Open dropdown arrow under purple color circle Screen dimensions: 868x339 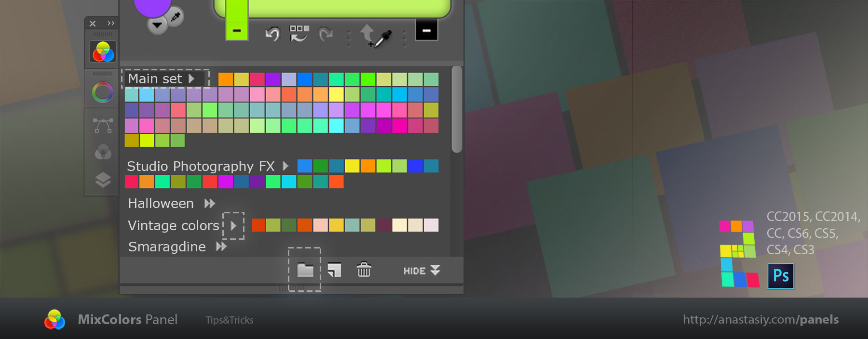click(157, 25)
